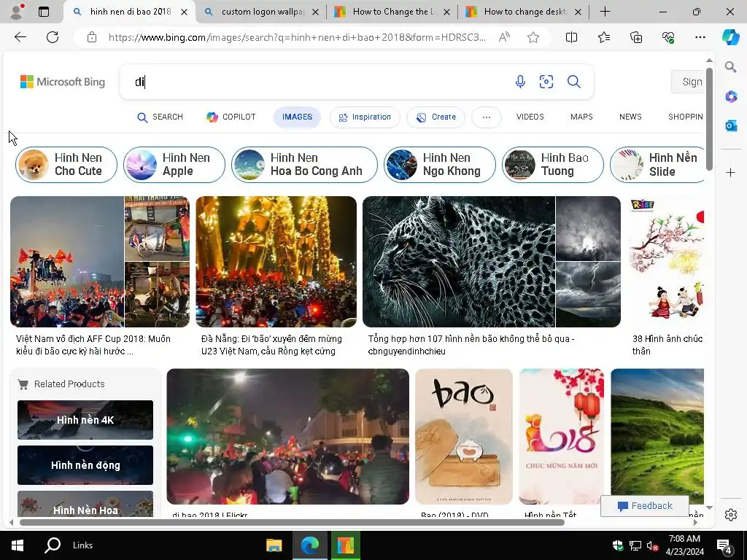Viewport: 747px width, 560px height.
Task: Switch to How to change deskt tab
Action: 524,12
